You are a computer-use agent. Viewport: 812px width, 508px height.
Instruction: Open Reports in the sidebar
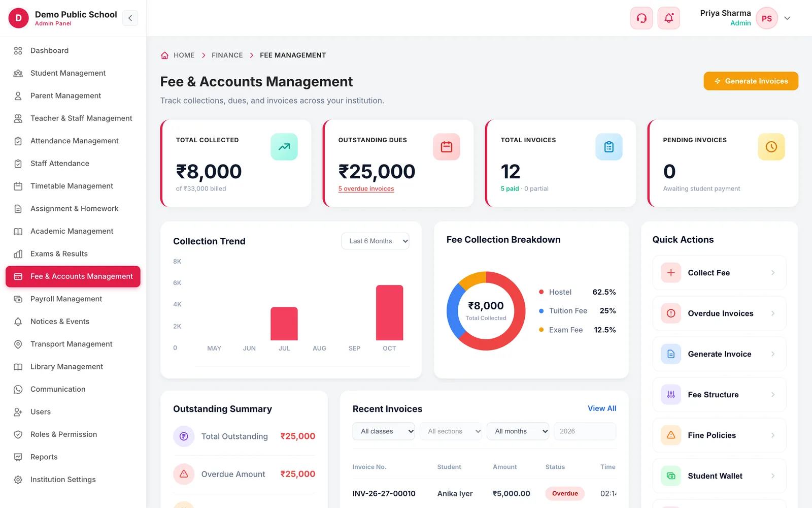[x=73, y=457]
